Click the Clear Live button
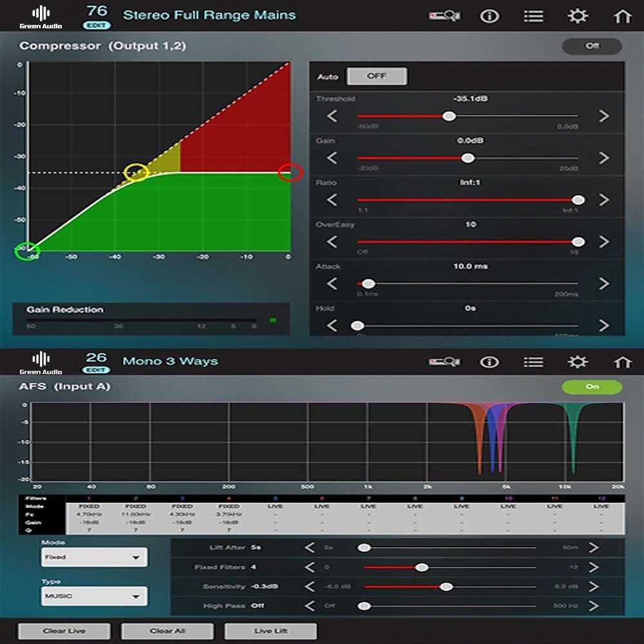The width and height of the screenshot is (644, 644). click(x=64, y=631)
